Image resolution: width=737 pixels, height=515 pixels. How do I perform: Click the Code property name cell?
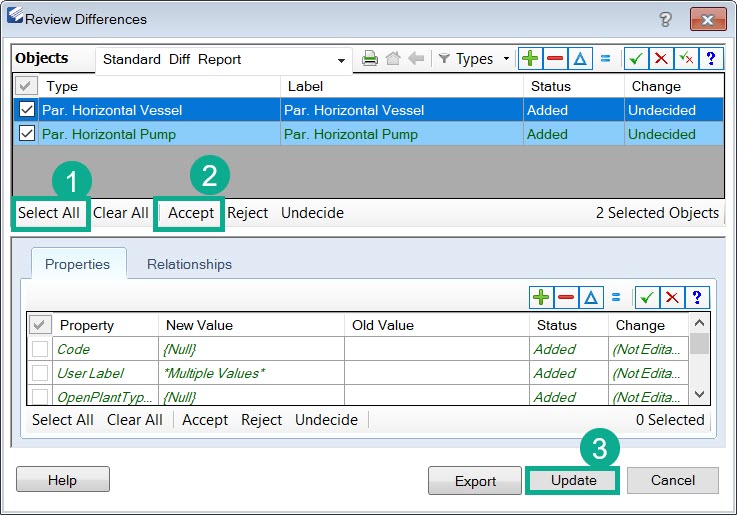105,349
